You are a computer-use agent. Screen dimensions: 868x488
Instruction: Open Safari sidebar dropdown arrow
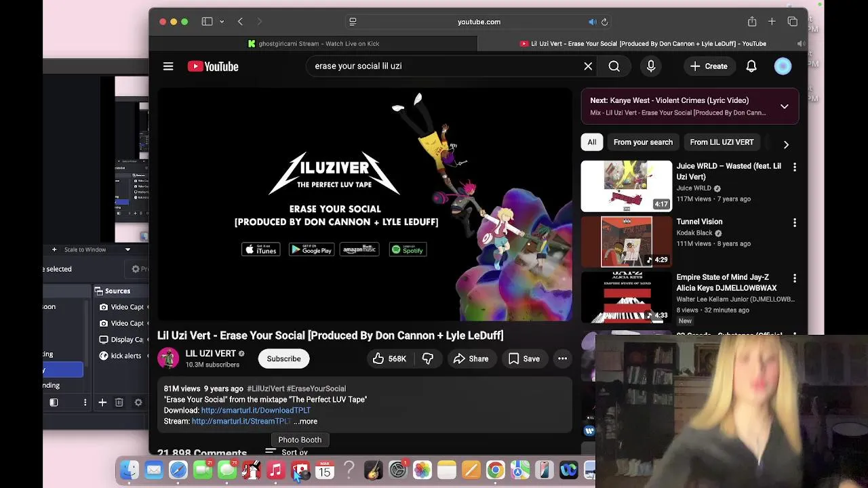222,22
